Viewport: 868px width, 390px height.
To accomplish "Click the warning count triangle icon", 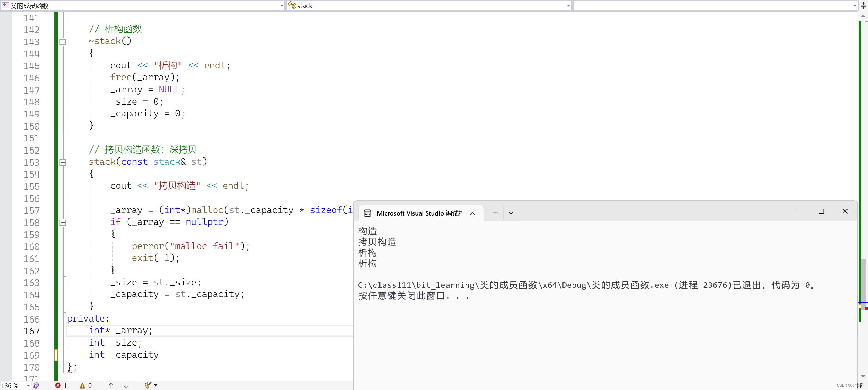I will (82, 385).
